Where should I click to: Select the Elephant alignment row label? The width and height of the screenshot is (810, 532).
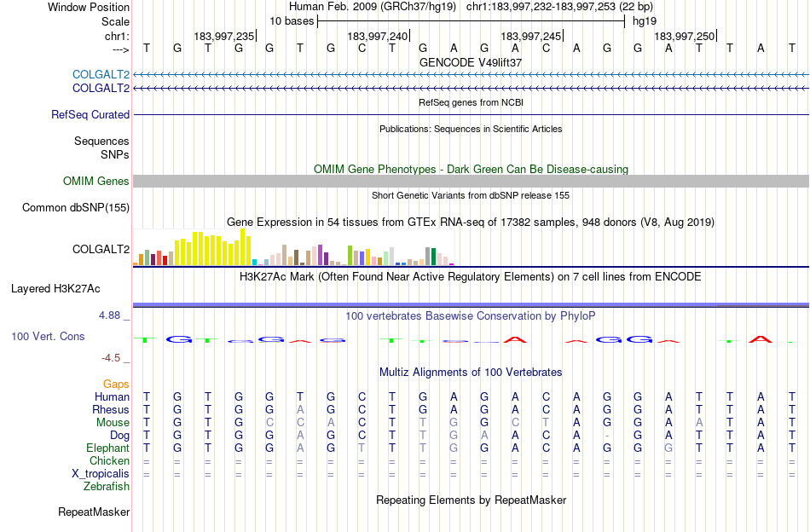108,448
